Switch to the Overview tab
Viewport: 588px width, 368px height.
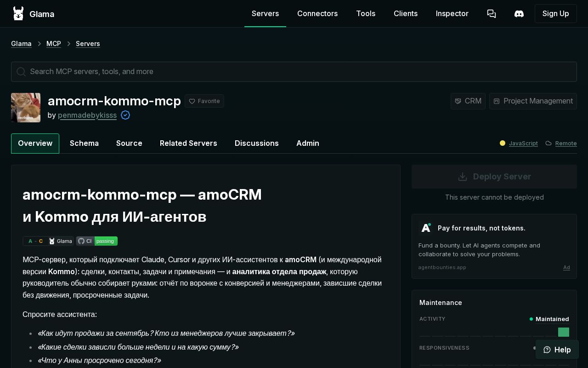pos(35,144)
